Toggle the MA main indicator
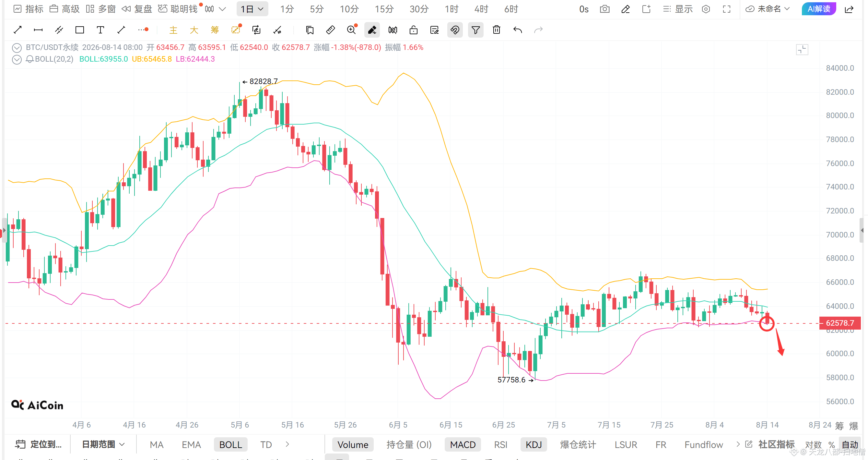 coord(157,445)
